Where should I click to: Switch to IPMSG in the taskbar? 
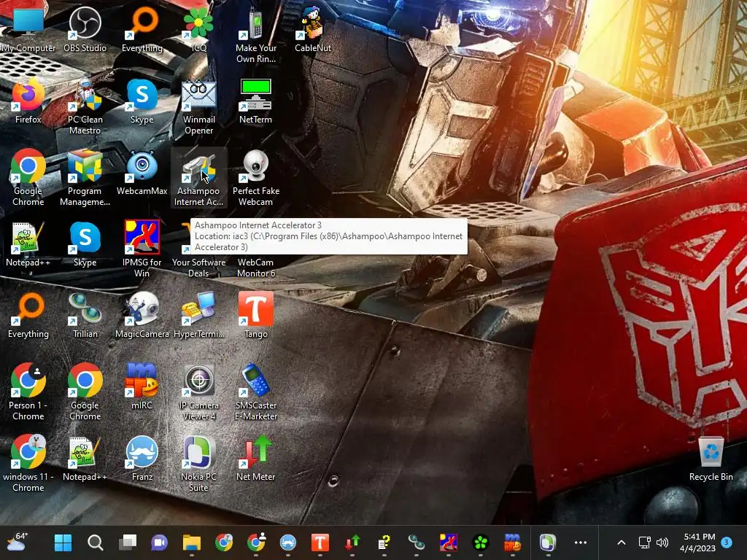click(x=449, y=542)
